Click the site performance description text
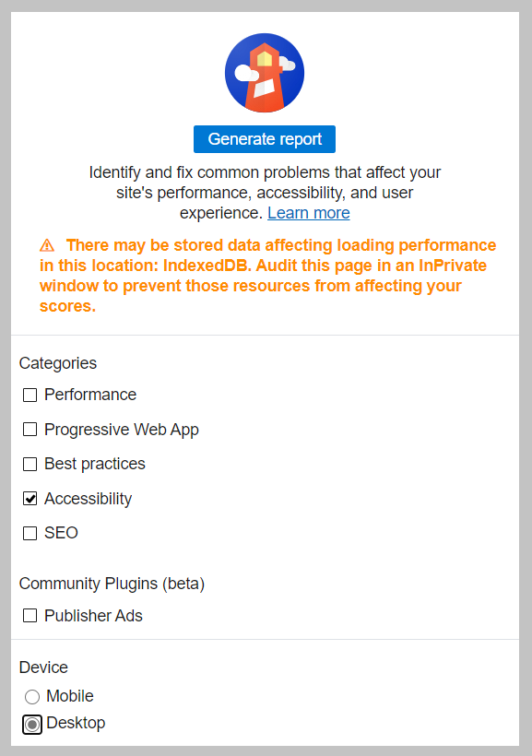532x756 pixels. (265, 192)
